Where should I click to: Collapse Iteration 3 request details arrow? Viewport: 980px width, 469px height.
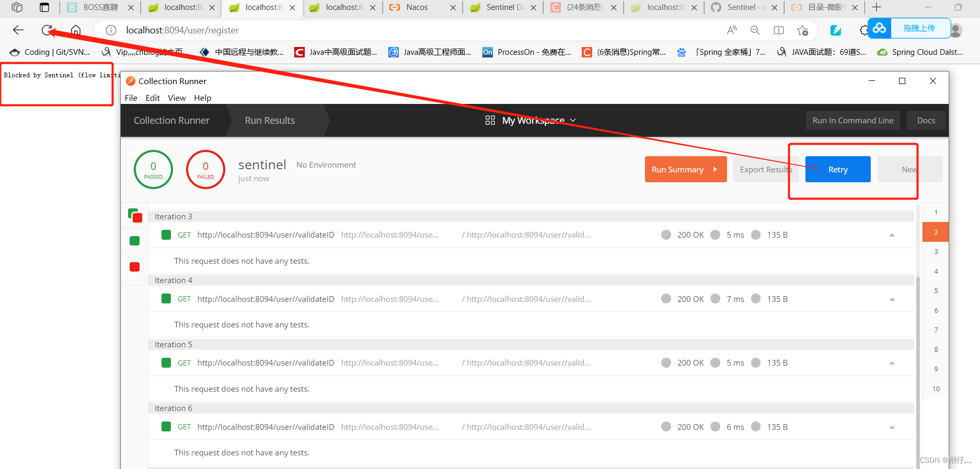pos(892,235)
